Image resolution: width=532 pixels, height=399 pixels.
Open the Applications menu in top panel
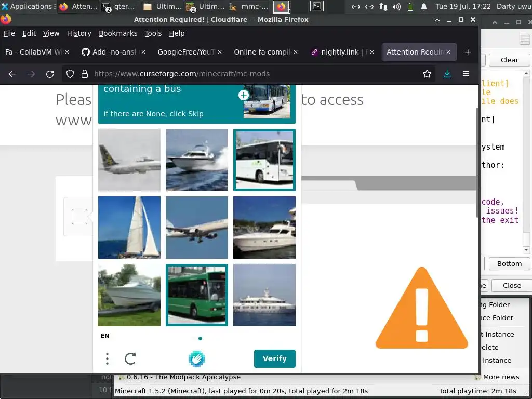click(x=27, y=6)
